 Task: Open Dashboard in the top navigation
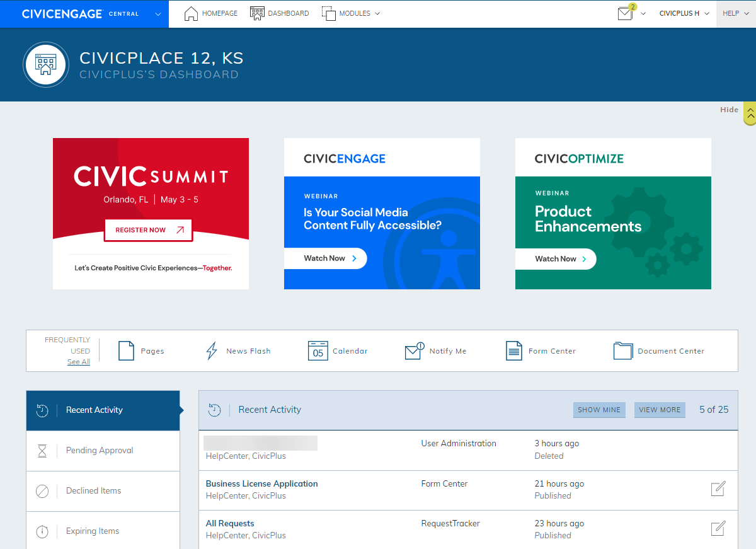[x=280, y=13]
